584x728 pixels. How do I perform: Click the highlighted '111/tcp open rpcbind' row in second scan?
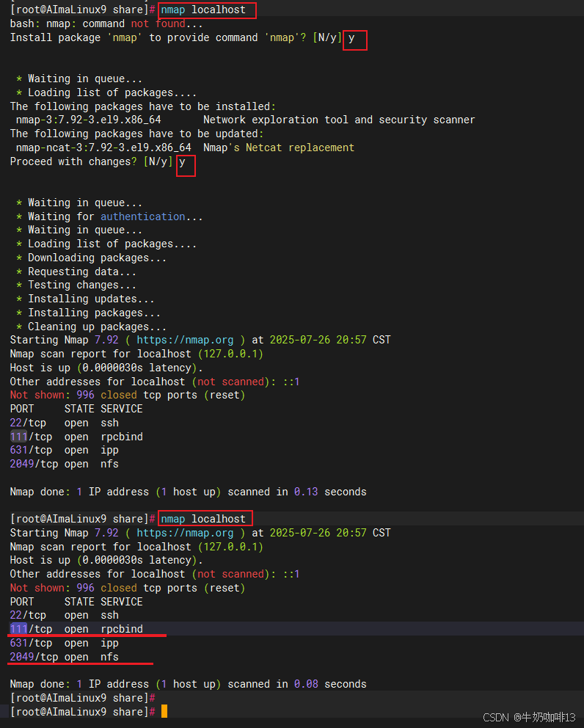point(76,629)
